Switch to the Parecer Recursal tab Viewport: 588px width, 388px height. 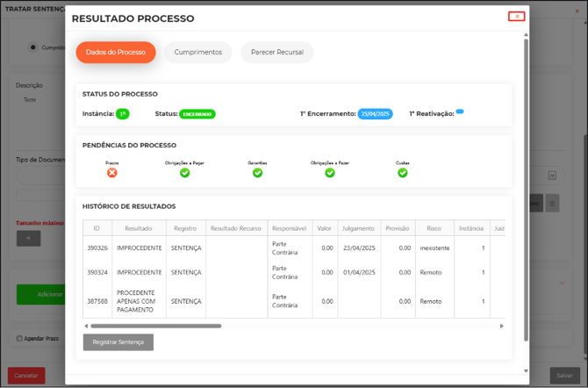click(276, 53)
